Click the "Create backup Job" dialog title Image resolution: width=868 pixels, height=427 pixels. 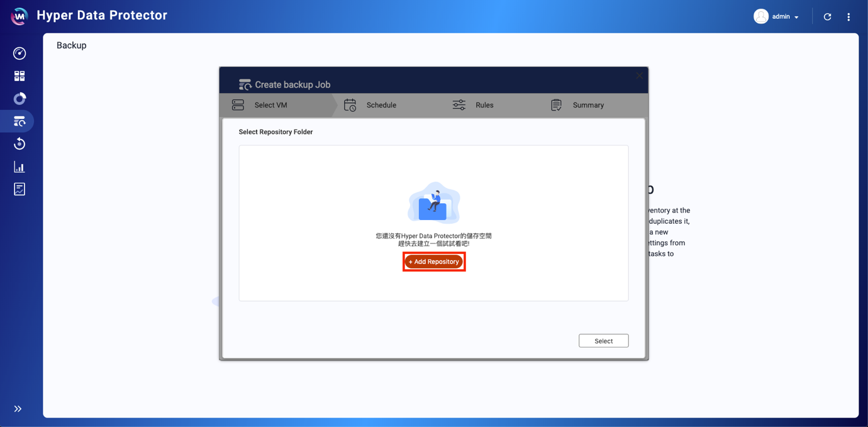click(292, 85)
